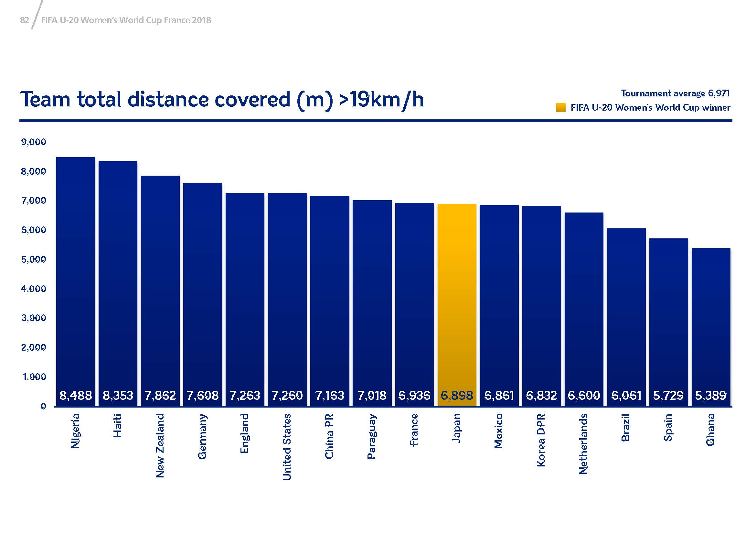This screenshot has width=756, height=535.
Task: Click the yellow Japan bar
Action: 457,297
